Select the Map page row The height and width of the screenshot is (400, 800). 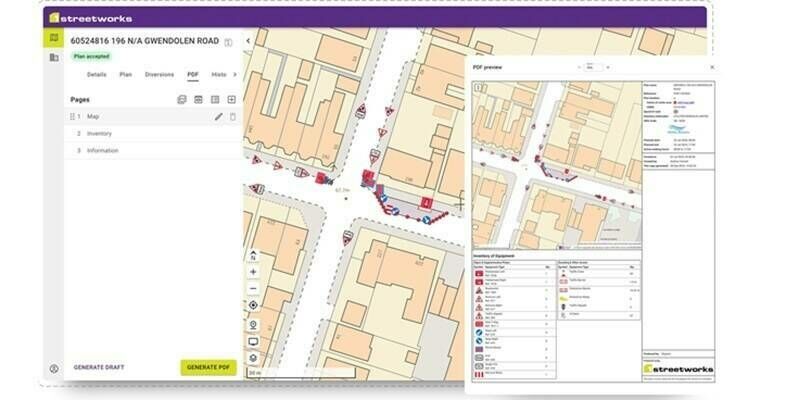click(x=153, y=116)
